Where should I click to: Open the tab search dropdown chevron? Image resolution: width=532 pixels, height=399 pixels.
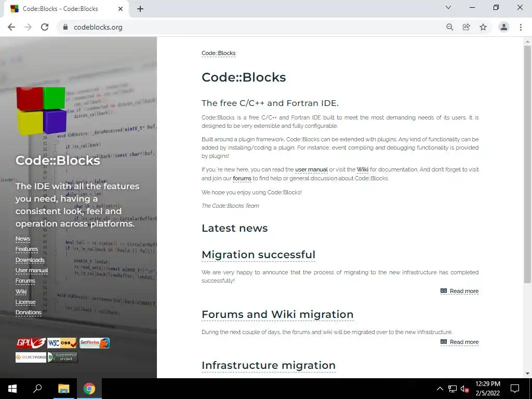[448, 7]
